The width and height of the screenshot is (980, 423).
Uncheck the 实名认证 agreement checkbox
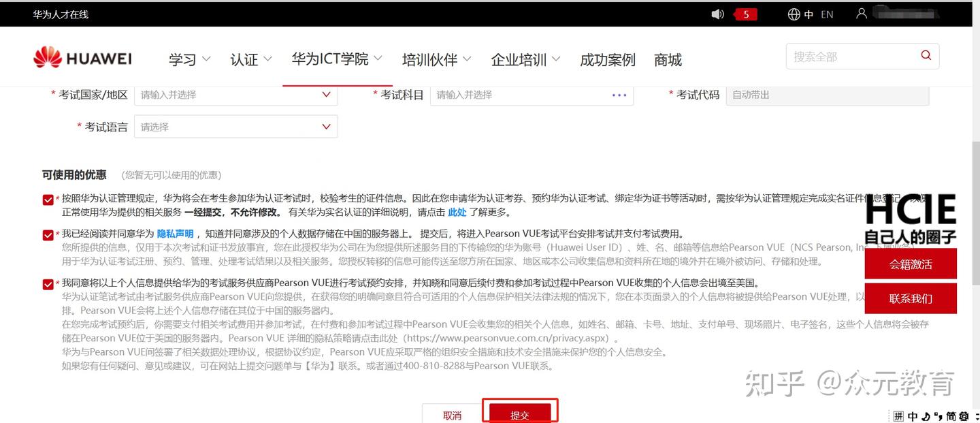click(47, 199)
